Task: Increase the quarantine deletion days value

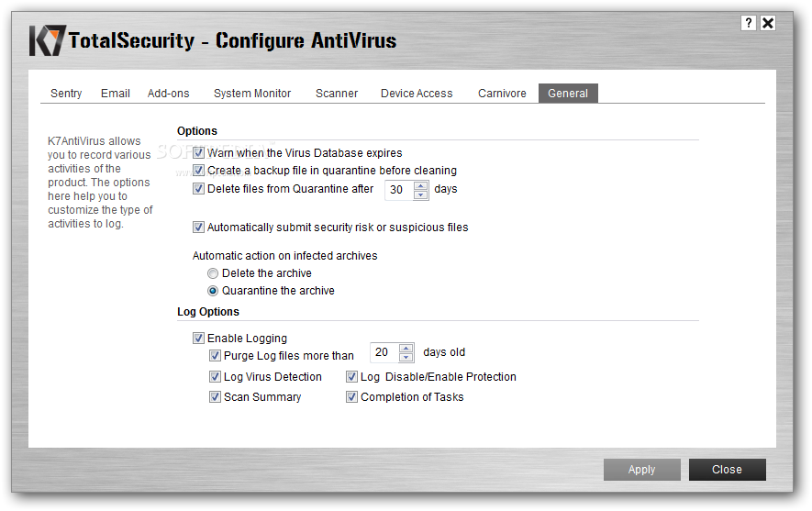Action: [421, 185]
